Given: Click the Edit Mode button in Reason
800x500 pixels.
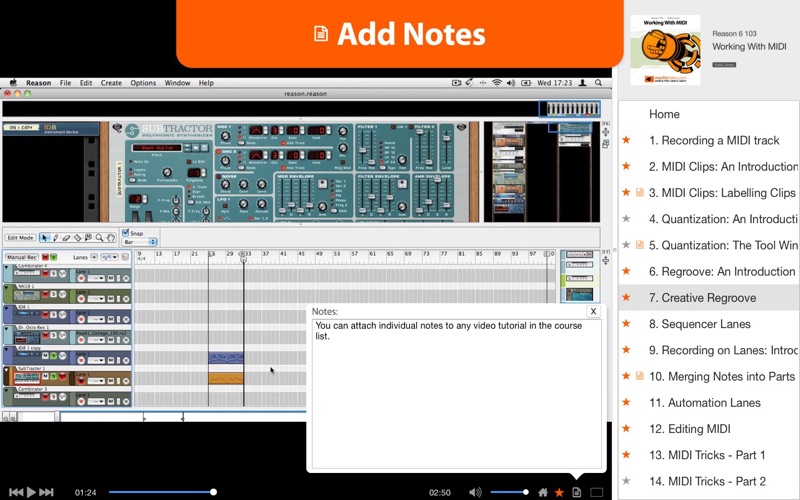Looking at the screenshot, I should 20,238.
